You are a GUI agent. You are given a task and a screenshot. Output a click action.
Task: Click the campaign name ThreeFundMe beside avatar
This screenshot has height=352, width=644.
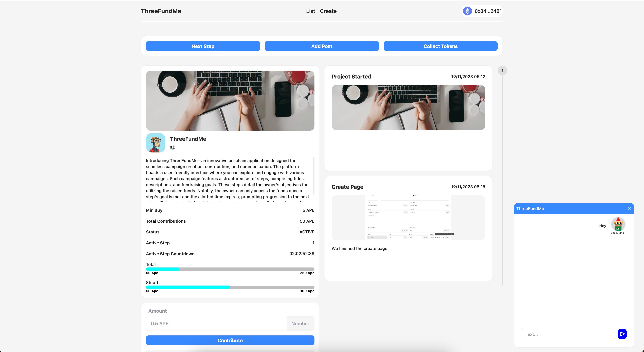[188, 139]
